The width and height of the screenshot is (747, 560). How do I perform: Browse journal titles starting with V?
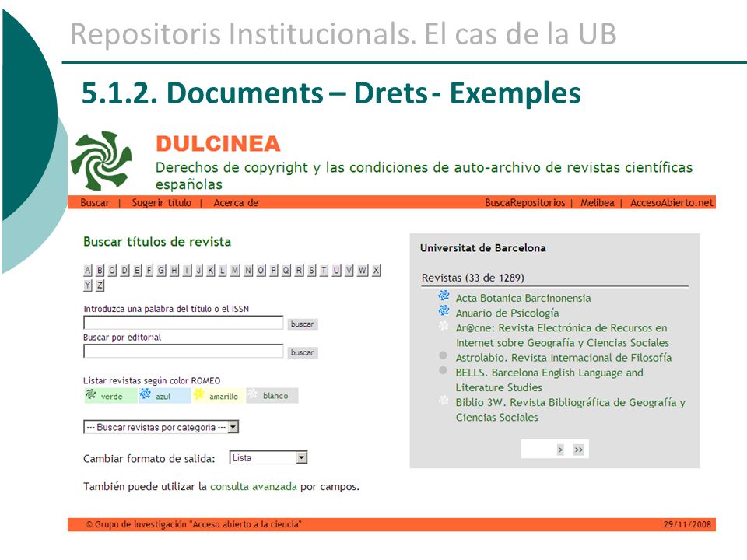(349, 271)
